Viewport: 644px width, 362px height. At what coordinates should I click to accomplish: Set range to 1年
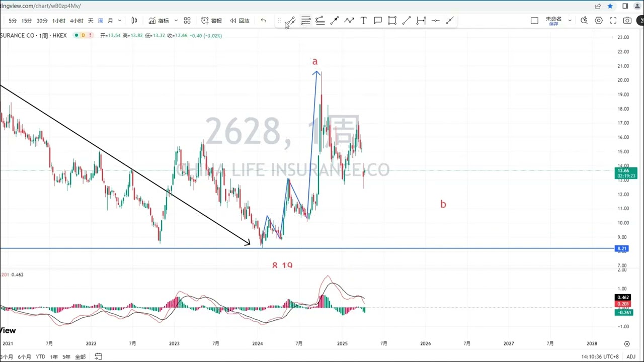pos(54,356)
